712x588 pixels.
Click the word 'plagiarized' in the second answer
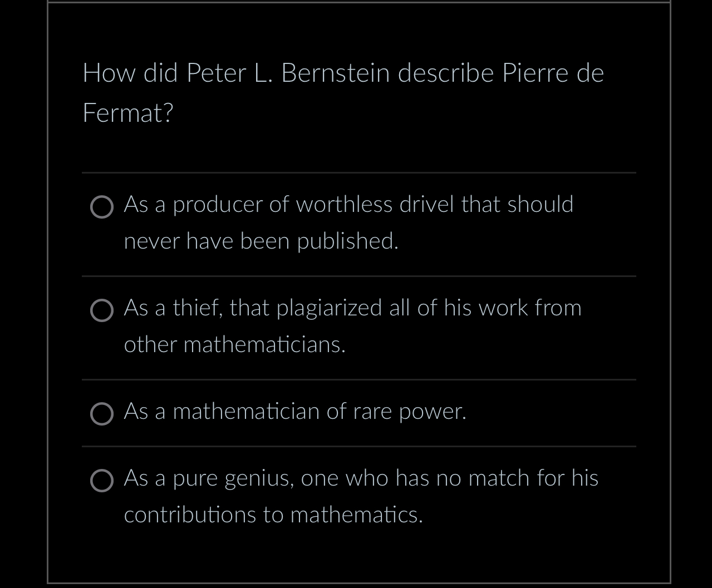329,308
